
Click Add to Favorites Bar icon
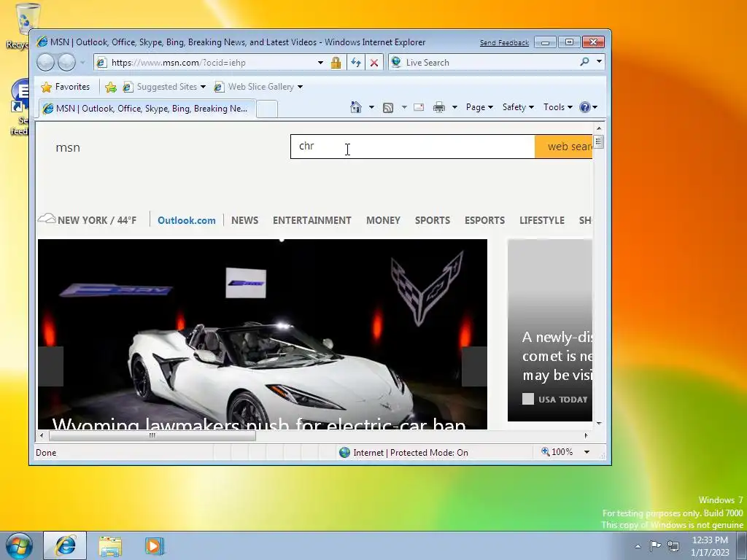coord(111,87)
